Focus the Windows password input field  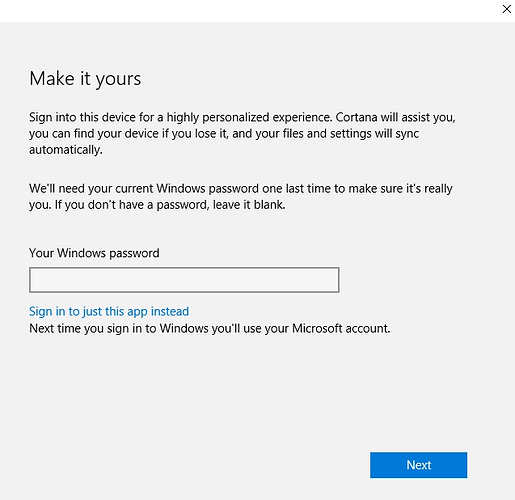[x=184, y=280]
